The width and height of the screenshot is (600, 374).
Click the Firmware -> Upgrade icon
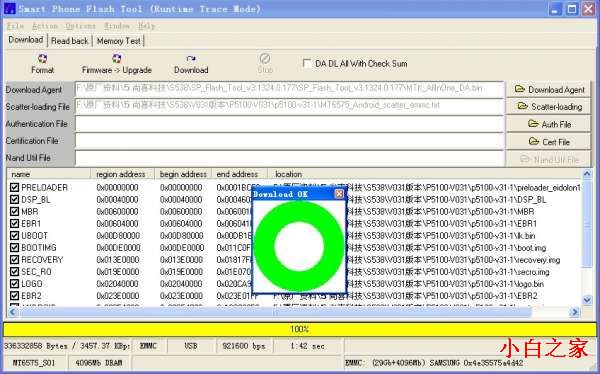point(117,59)
